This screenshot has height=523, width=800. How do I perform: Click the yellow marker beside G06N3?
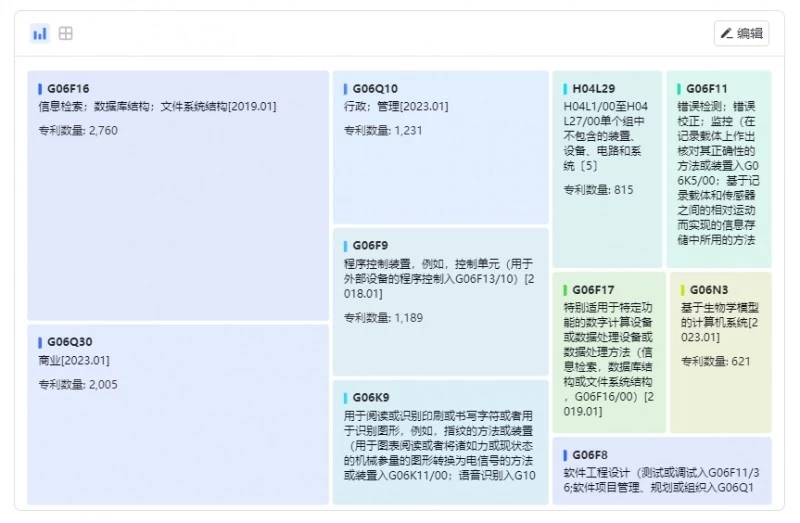point(683,291)
